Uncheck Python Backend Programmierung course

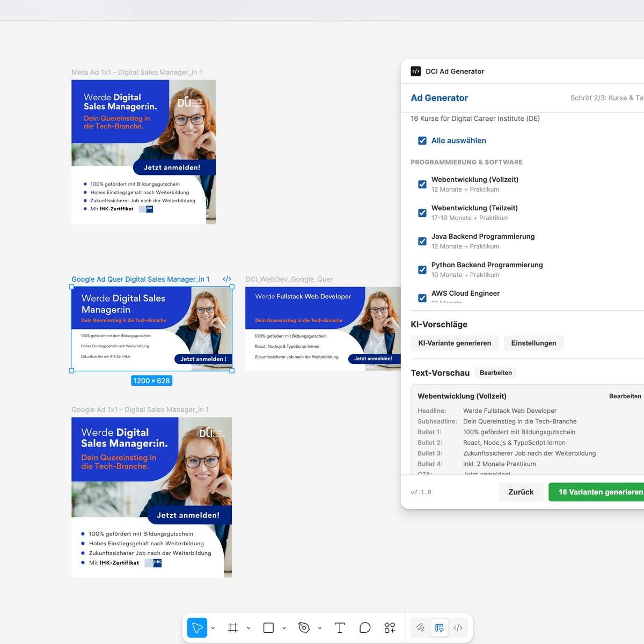tap(422, 270)
